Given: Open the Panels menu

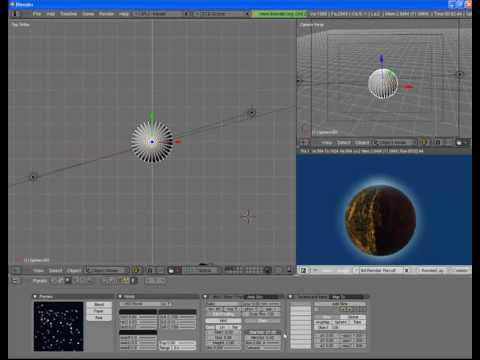Looking at the screenshot, I should pos(40,281).
